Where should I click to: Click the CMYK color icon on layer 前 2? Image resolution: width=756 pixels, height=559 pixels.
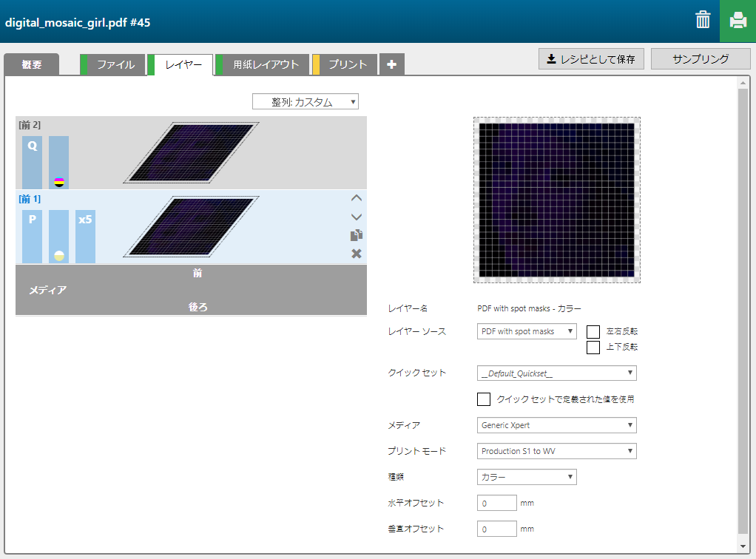(x=59, y=182)
